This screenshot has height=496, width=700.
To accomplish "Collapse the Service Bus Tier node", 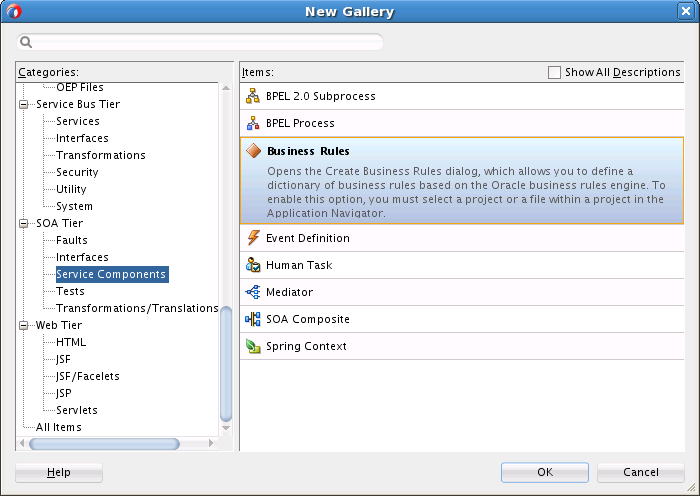I will (24, 104).
